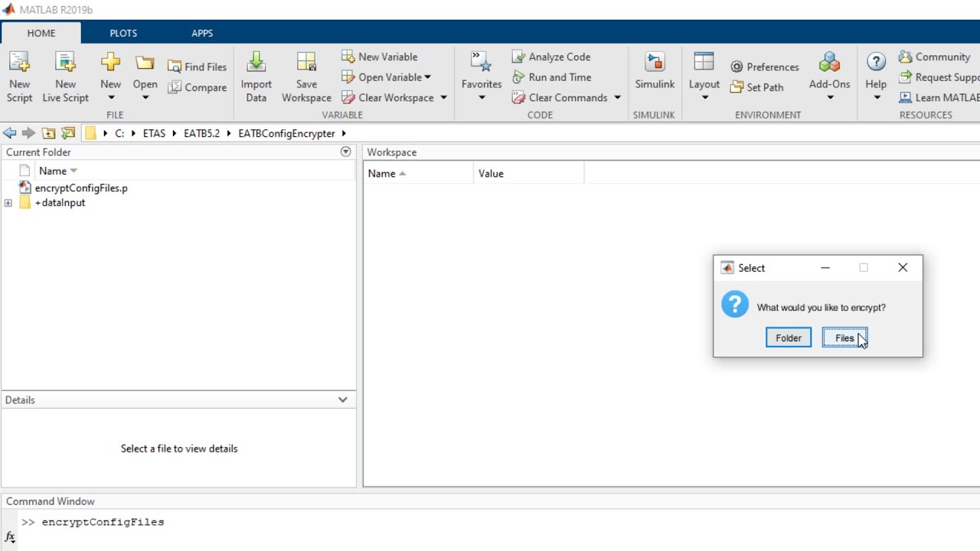The image size is (980, 551).
Task: Go forward in folder history
Action: pos(28,133)
